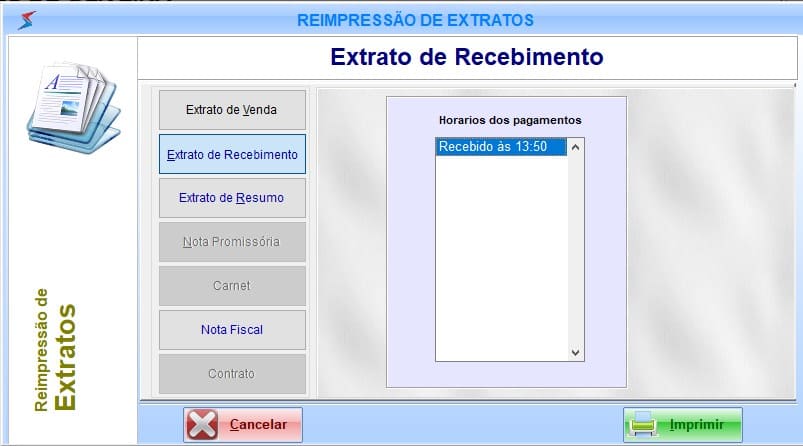Click 'Horarios dos pagamentos' label

tap(510, 120)
